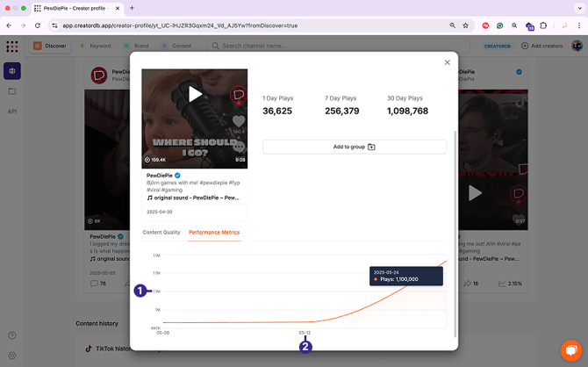Screen dimensions: 588x367
Task: Click the green circular extension icon
Action: click(x=499, y=25)
